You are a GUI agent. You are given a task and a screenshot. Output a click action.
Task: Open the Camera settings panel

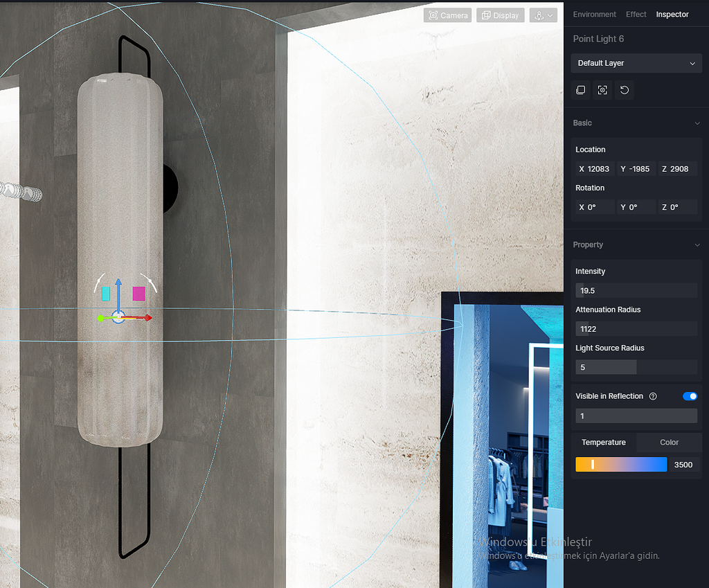(447, 15)
